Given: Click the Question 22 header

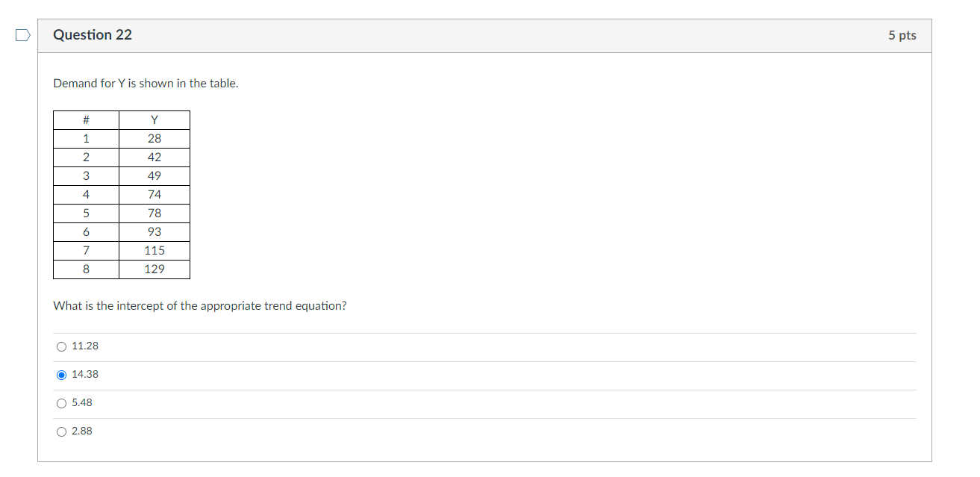Looking at the screenshot, I should [x=93, y=34].
